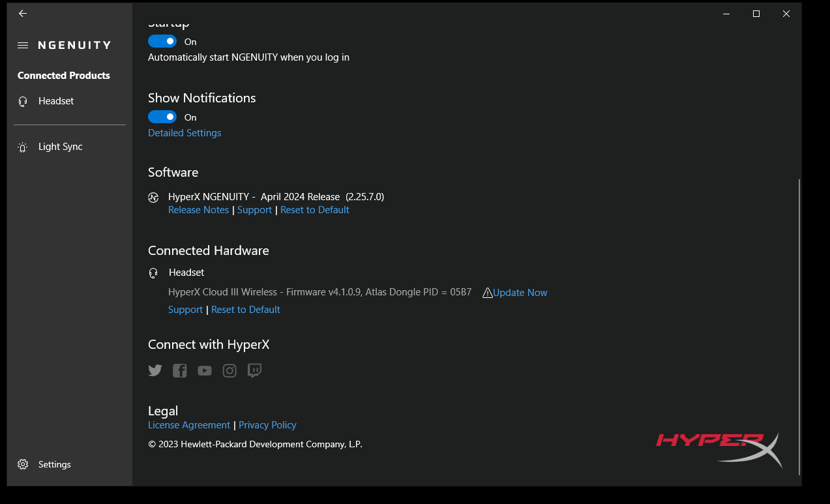Open the Support link under Software
This screenshot has width=830, height=504.
click(254, 210)
